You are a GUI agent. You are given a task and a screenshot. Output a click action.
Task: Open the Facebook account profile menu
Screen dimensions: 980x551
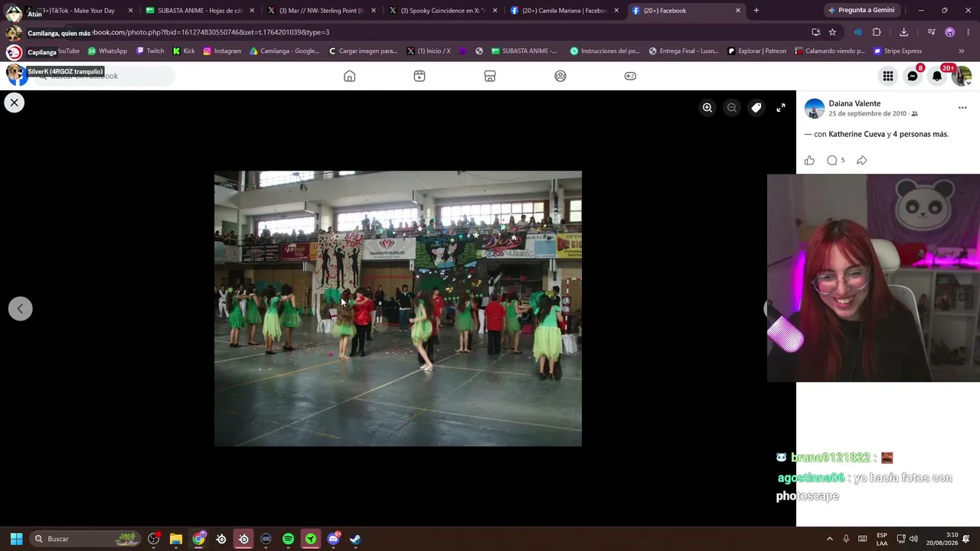click(962, 76)
